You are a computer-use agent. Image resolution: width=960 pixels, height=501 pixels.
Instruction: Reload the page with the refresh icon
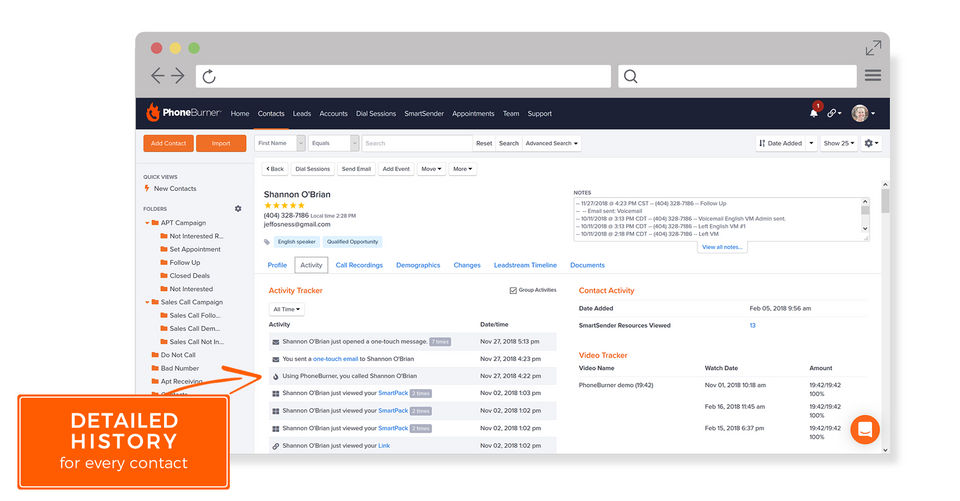tap(209, 77)
